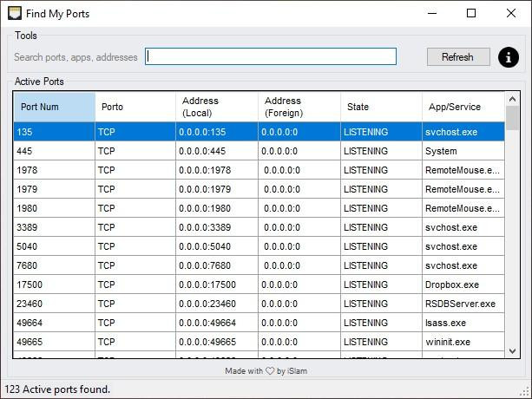Close the Find My Ports window
This screenshot has width=532, height=399.
click(511, 14)
